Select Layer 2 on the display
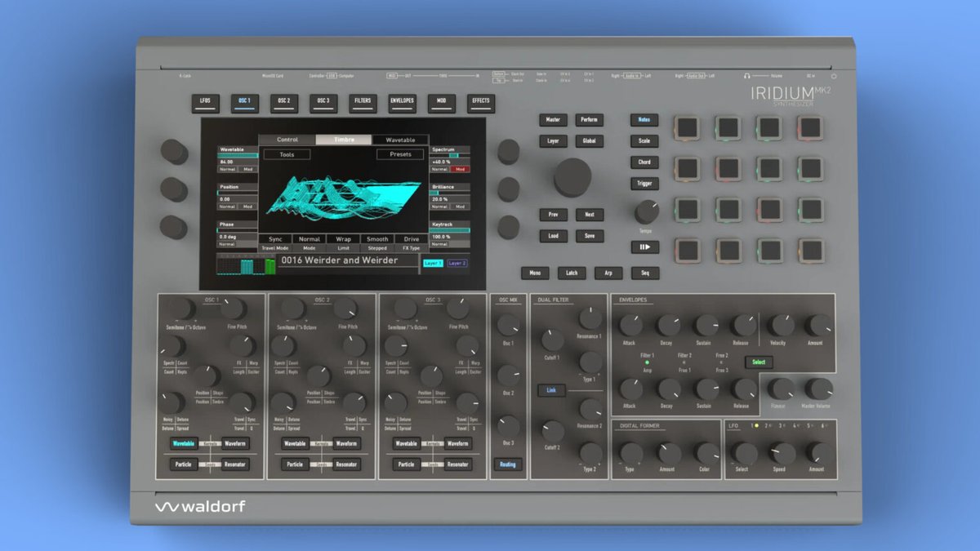 point(457,264)
